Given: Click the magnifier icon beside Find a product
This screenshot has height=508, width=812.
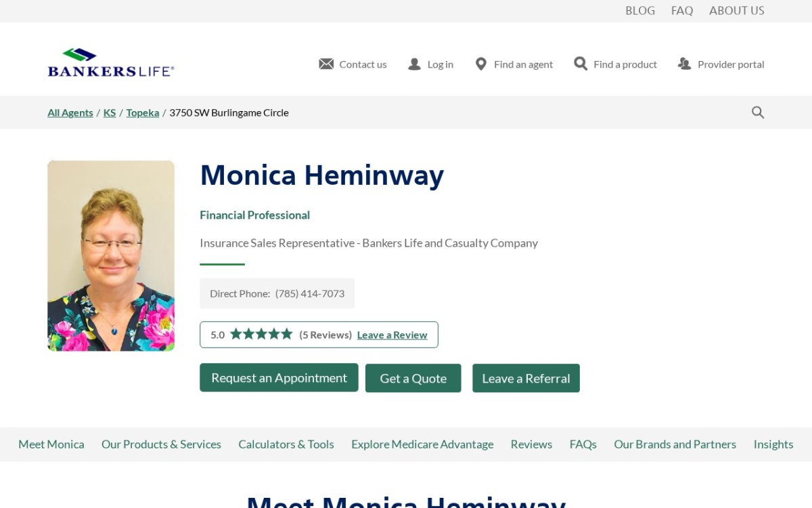Looking at the screenshot, I should click(x=581, y=64).
